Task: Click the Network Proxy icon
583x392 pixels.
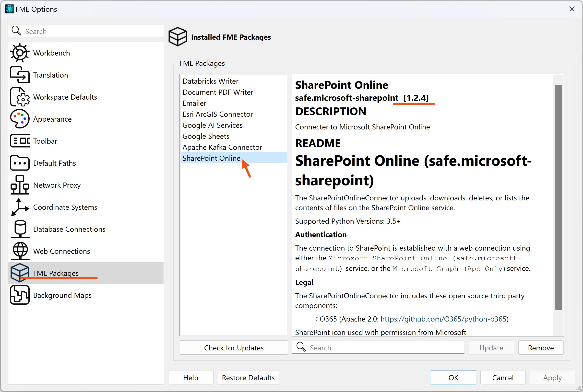Action: click(20, 185)
